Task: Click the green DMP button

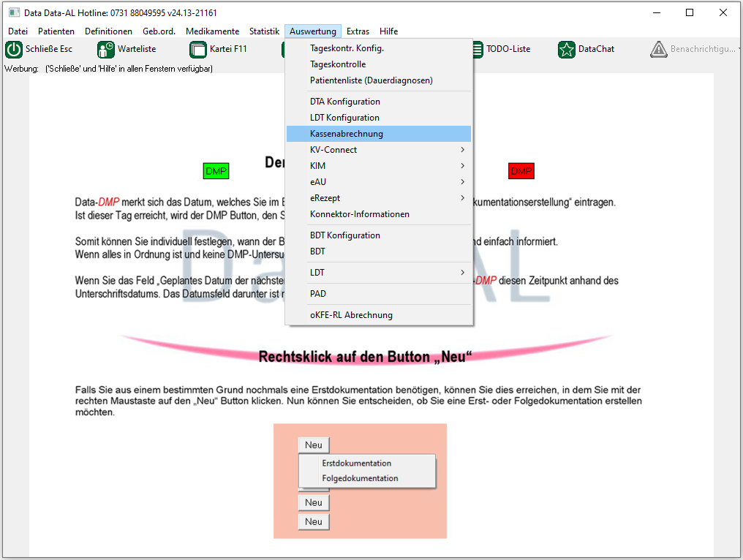Action: coord(216,171)
